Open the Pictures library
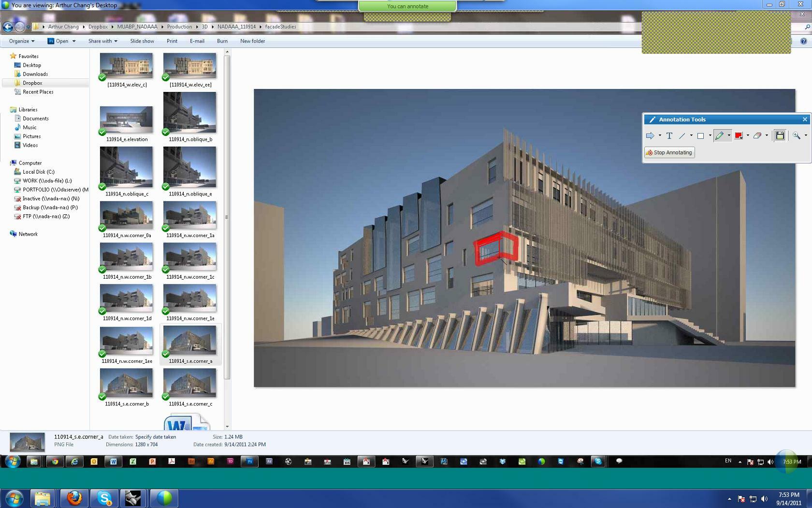Screen dimensions: 812x508 pyautogui.click(x=28, y=136)
